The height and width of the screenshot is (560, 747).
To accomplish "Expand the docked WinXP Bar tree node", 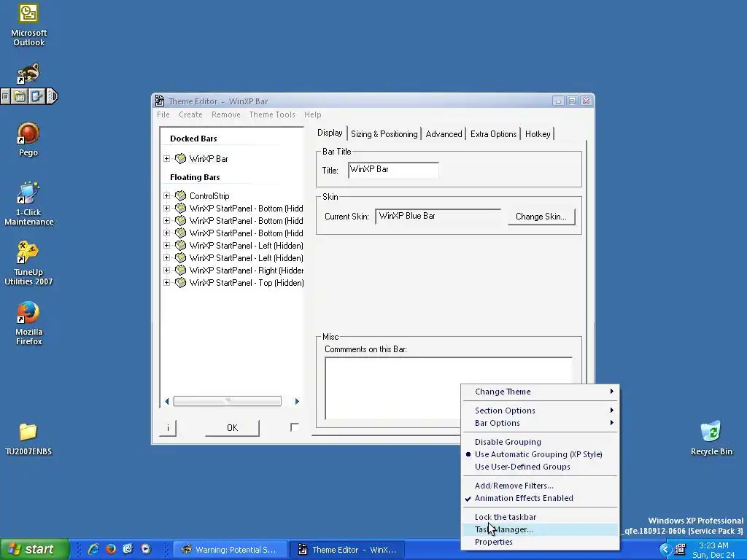I will 166,158.
